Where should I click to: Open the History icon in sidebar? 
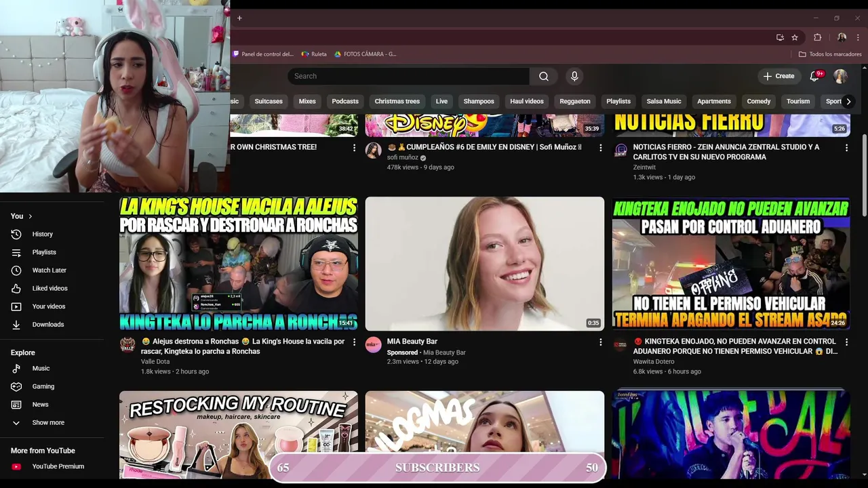pyautogui.click(x=16, y=234)
